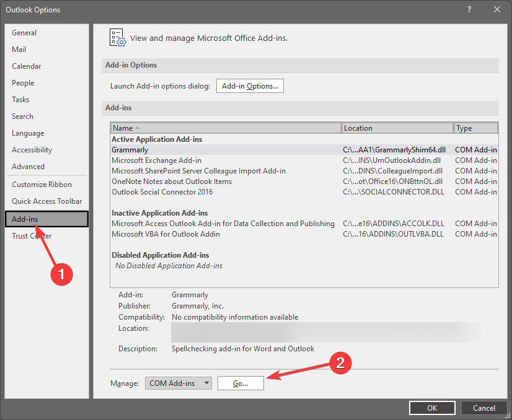
Task: Click the Cancel button
Action: coord(484,408)
